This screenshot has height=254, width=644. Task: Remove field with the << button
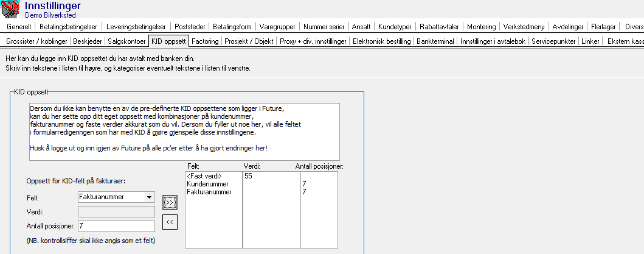170,222
